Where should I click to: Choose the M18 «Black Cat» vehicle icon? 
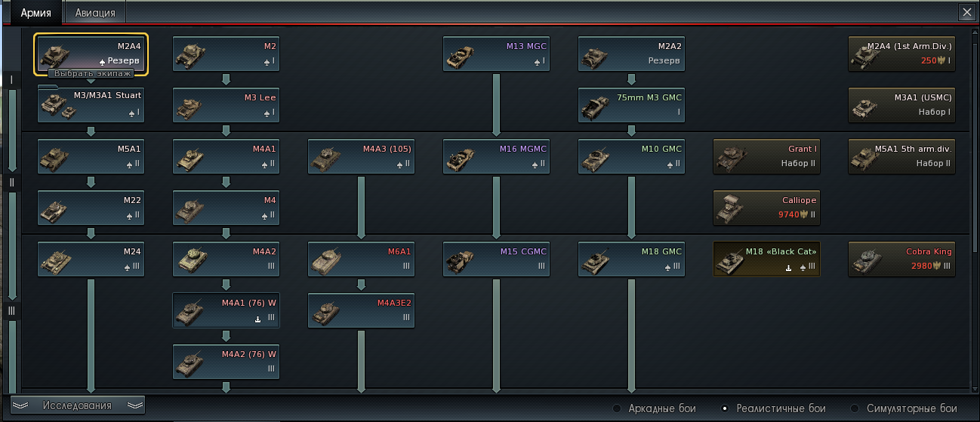tap(766, 259)
